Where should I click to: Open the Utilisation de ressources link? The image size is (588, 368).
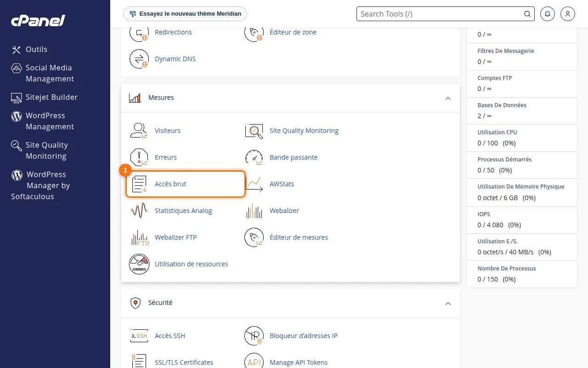click(x=192, y=264)
